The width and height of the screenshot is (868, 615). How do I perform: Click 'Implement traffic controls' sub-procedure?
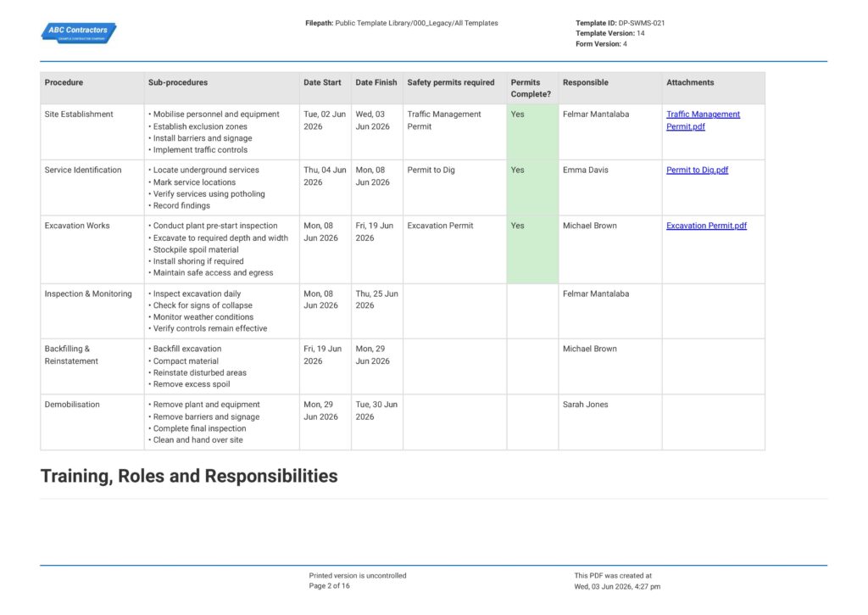198,149
